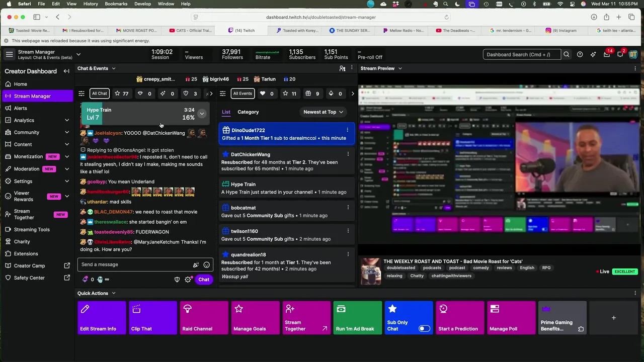The image size is (644, 362).
Task: Open Chat & Events panel dropdown
Action: point(114,68)
